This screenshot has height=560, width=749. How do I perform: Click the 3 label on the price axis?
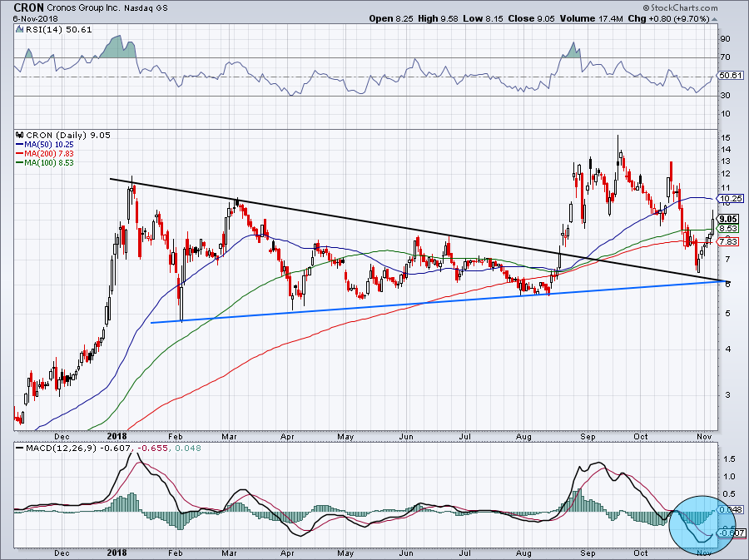pos(727,394)
